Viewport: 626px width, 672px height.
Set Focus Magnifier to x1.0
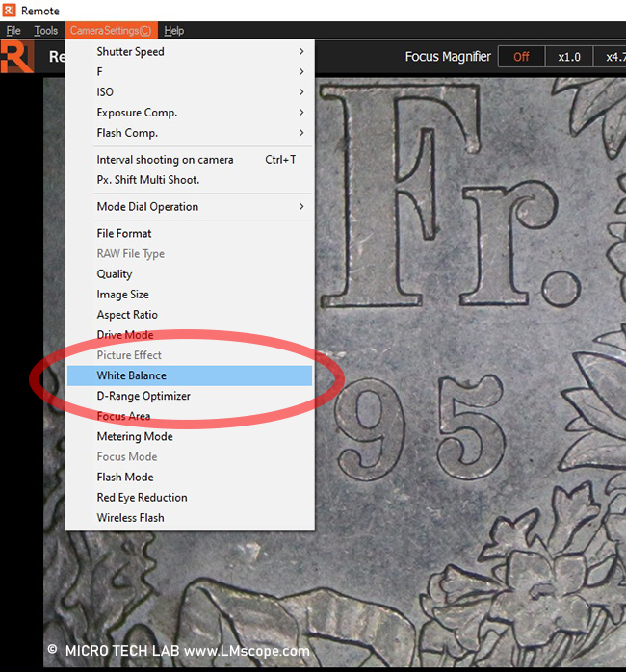(x=569, y=57)
